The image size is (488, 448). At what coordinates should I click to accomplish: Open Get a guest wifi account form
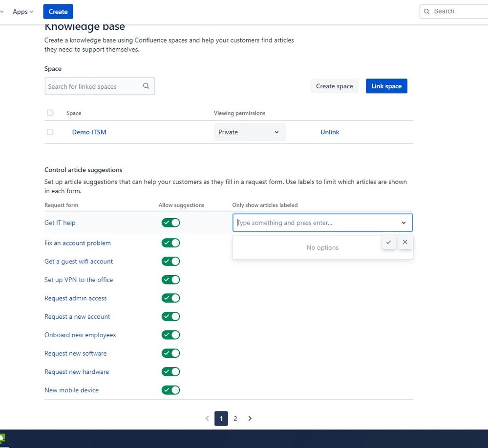coord(79,261)
